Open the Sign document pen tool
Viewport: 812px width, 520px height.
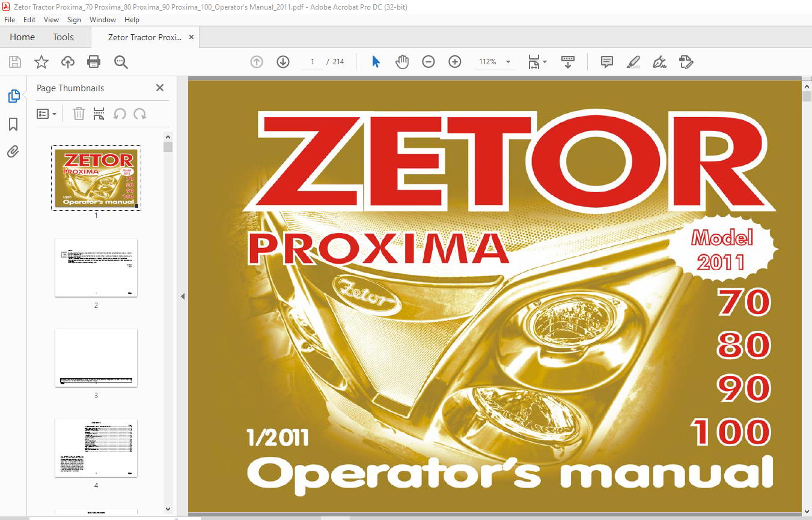pos(659,62)
